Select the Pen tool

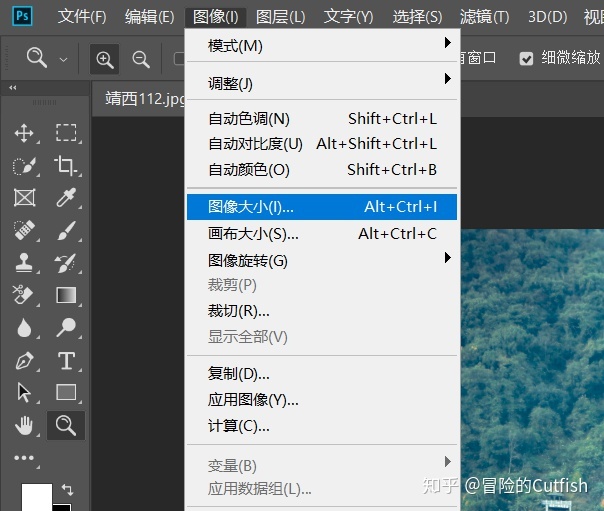(24, 361)
